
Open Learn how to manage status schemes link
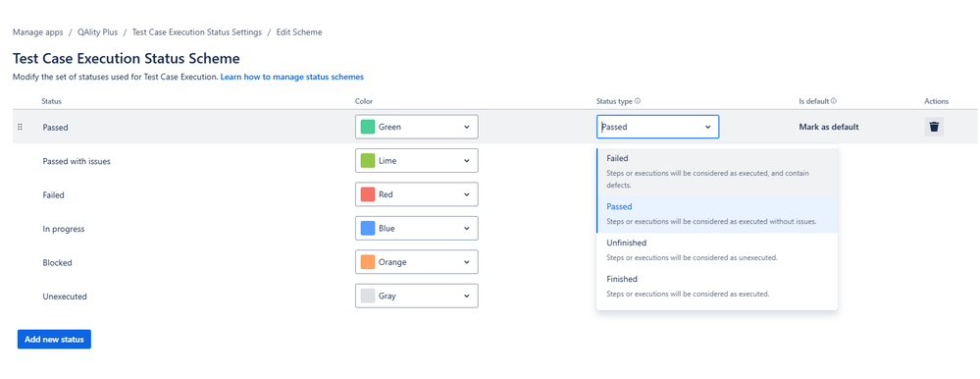[292, 77]
